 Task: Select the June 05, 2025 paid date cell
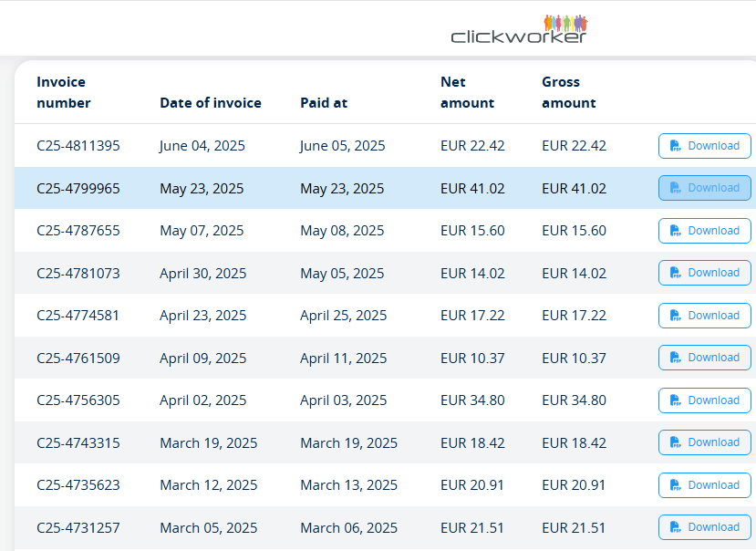342,146
